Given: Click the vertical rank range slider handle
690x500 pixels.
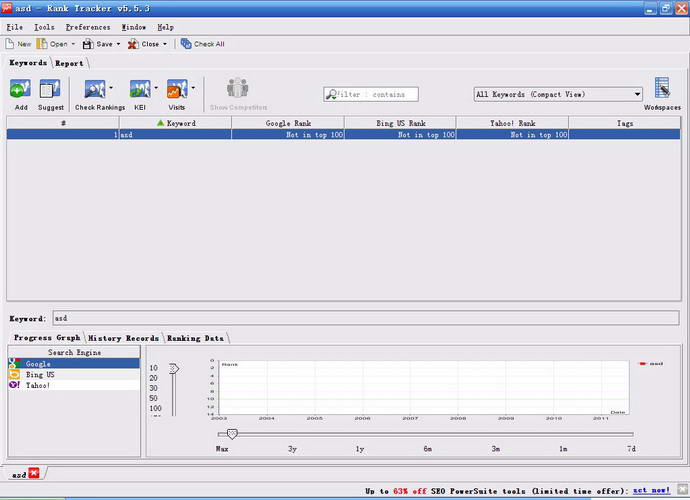Looking at the screenshot, I should 174,368.
